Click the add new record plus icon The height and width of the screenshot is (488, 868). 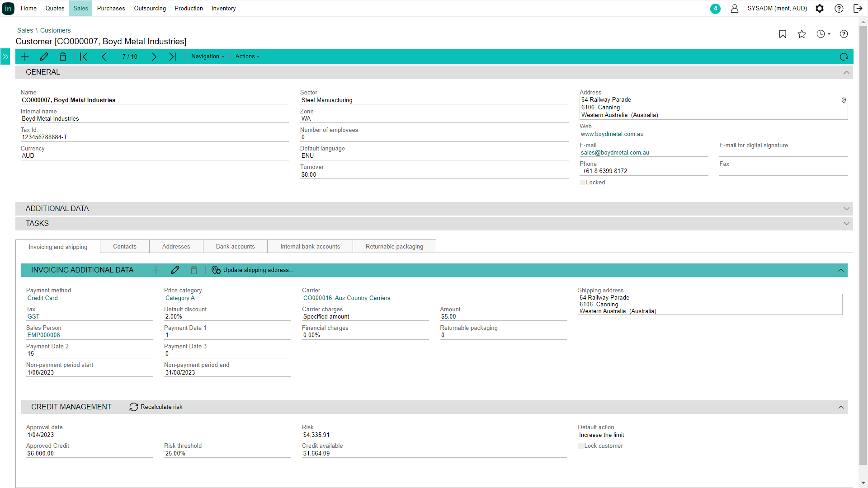coord(25,56)
